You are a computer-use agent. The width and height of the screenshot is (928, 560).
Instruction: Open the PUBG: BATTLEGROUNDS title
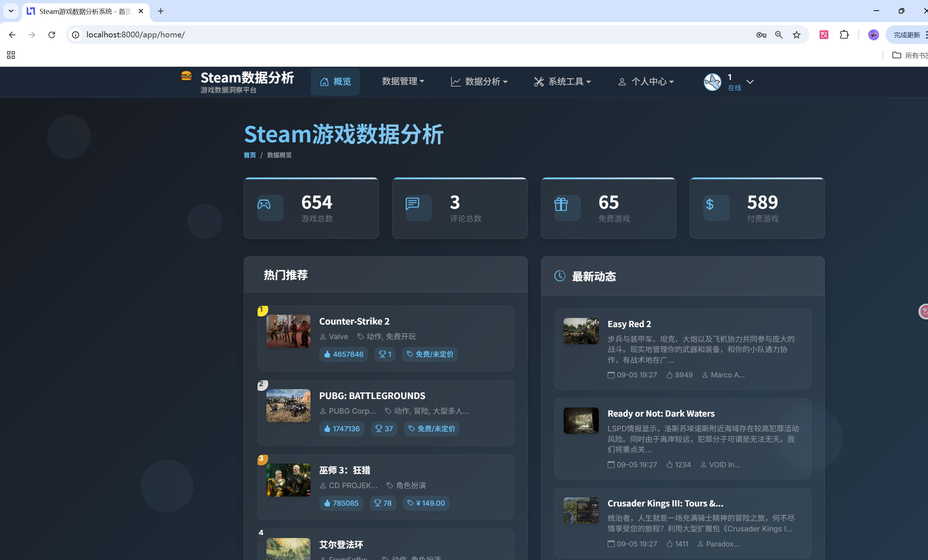coord(372,396)
